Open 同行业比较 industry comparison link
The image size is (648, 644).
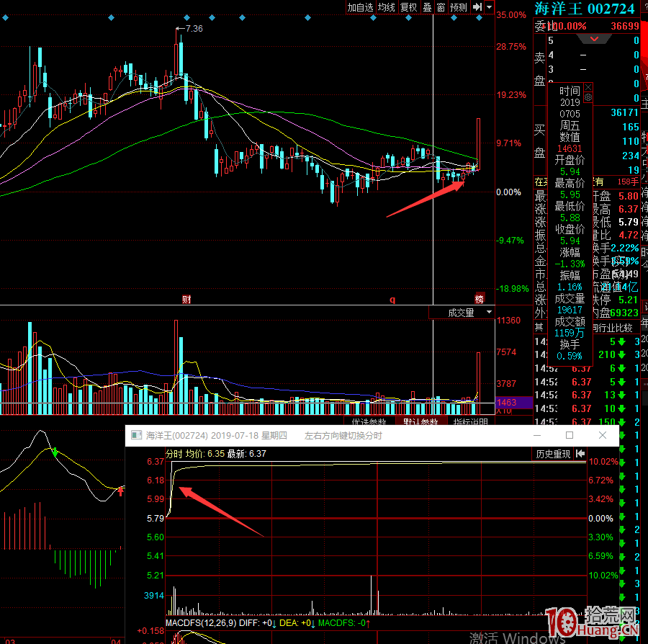[x=613, y=328]
